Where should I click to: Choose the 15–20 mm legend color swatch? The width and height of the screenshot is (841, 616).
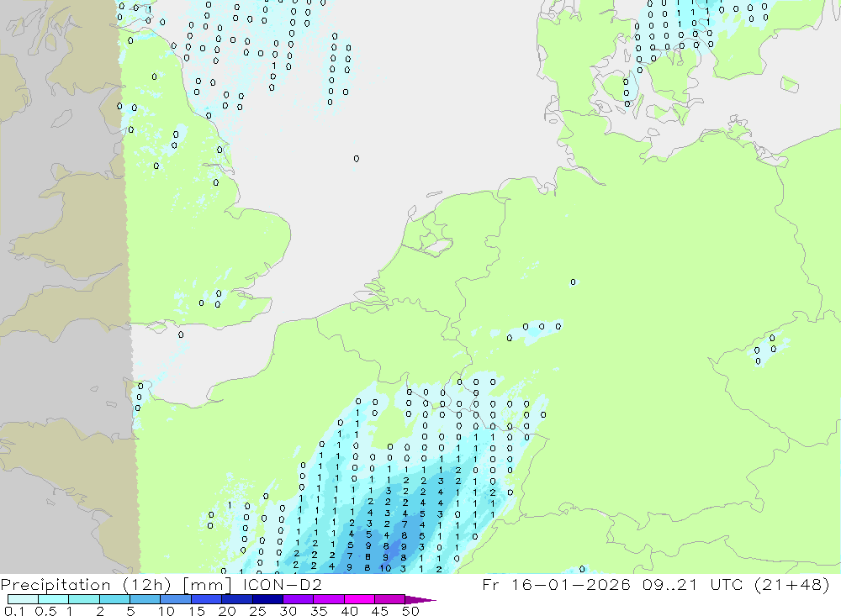[x=206, y=599]
